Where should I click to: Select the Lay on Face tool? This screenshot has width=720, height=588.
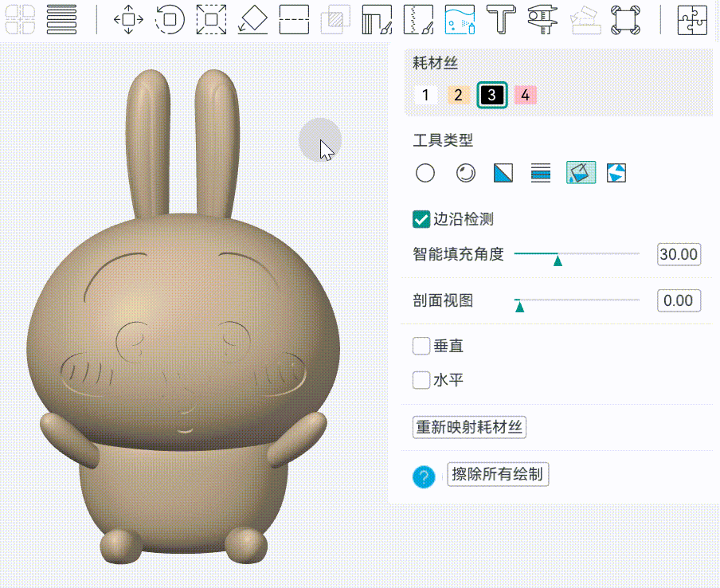click(x=253, y=19)
